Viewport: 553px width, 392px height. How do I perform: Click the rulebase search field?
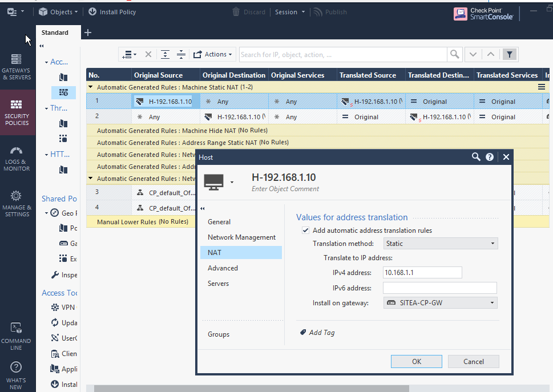coord(343,55)
